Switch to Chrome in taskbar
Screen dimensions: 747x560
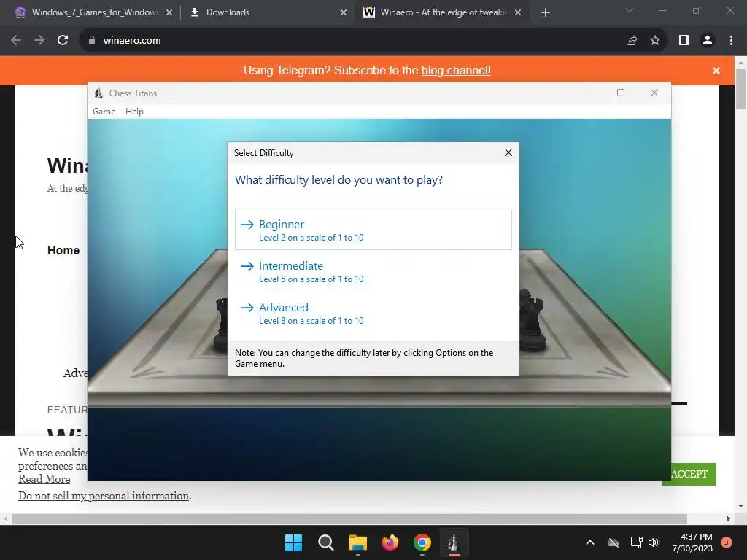pyautogui.click(x=422, y=542)
